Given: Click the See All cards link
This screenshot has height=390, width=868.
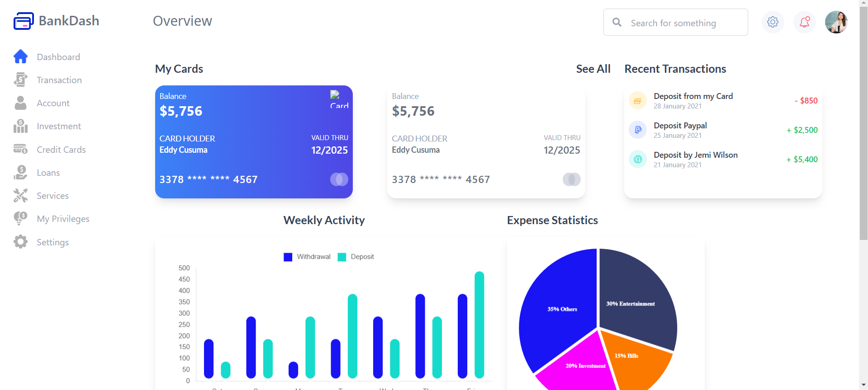Looking at the screenshot, I should [593, 69].
